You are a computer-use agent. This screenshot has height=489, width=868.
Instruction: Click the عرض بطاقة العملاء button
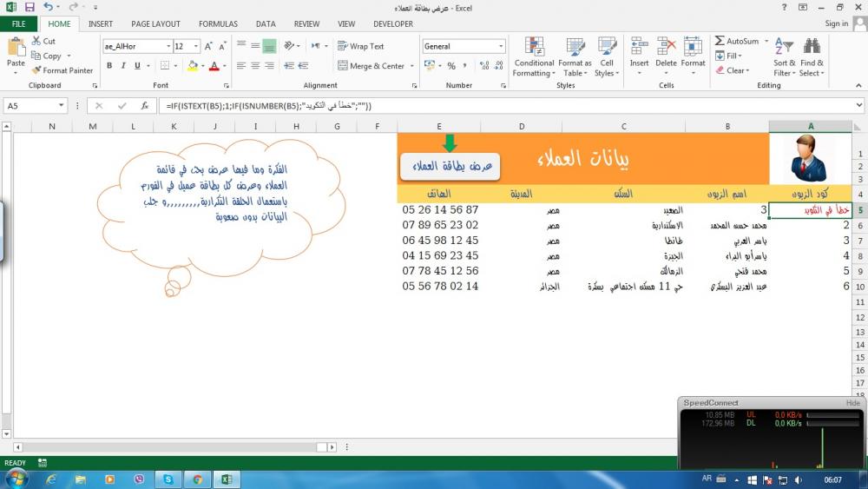coord(450,165)
